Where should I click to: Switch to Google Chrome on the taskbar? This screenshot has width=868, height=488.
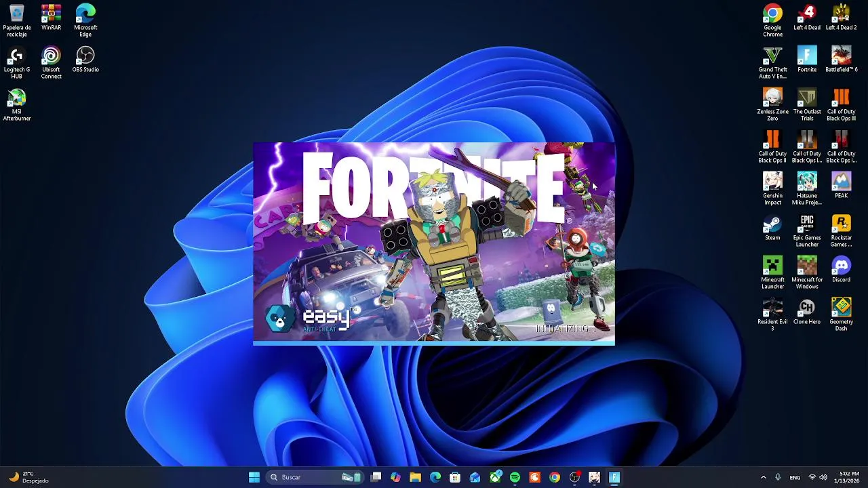(x=555, y=477)
